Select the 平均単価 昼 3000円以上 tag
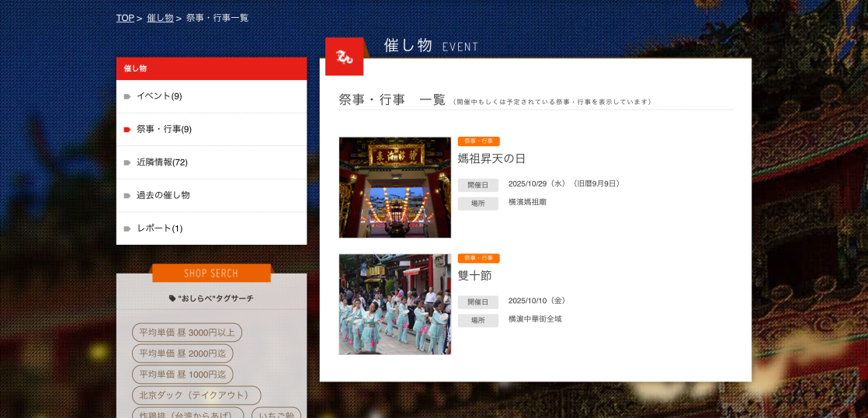This screenshot has width=868, height=418. coord(186,333)
